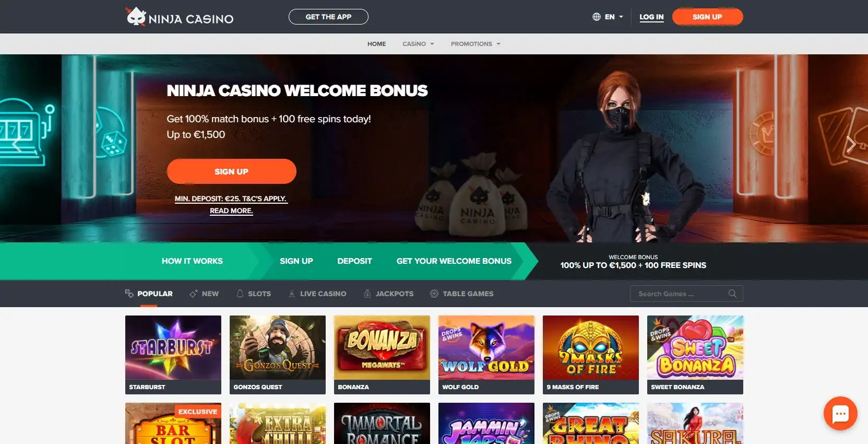Switch to the Slots tab
Screen dimensions: 868x444
point(254,294)
